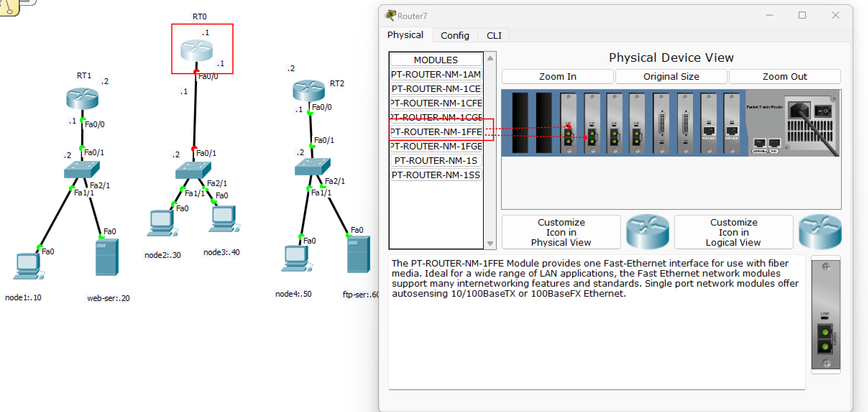The image size is (868, 412).
Task: Select the PT-ROUTER-NM-1FFE module
Action: 436,132
